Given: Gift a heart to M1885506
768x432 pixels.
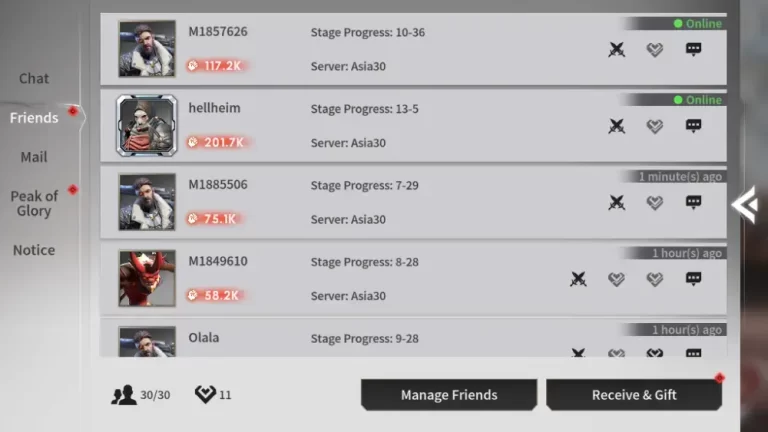Looking at the screenshot, I should (x=655, y=202).
